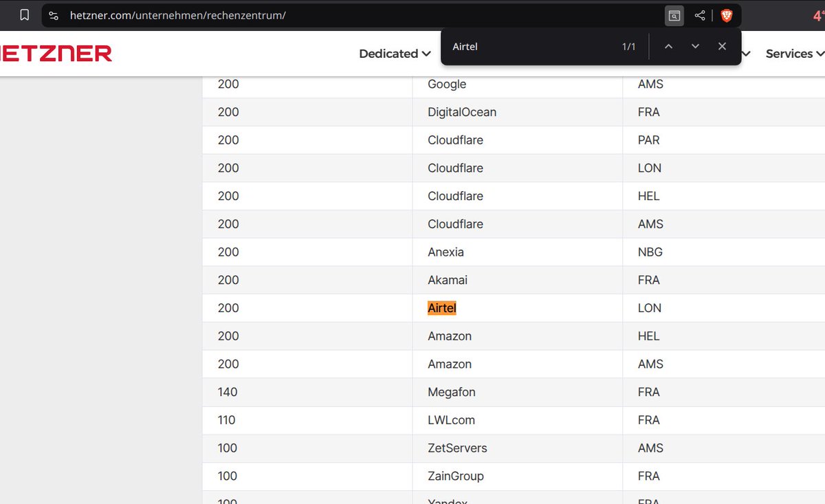Click the address bar URL hetzner.com

178,15
